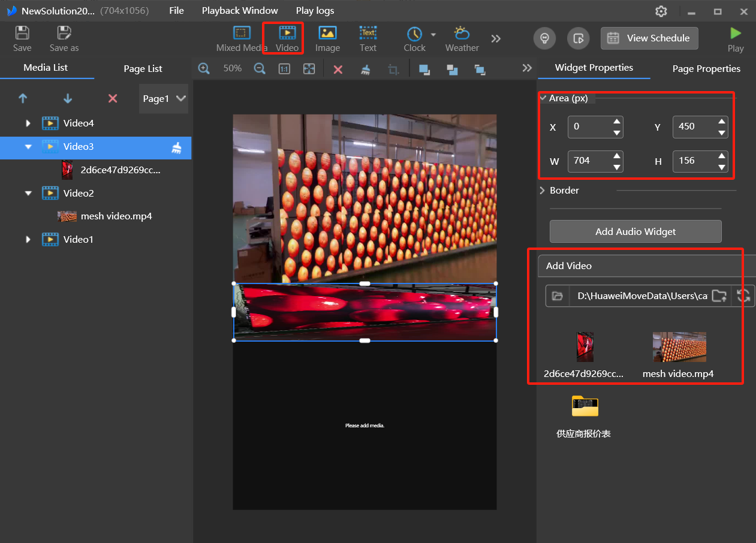
Task: Add a Mixed Media widget
Action: pos(242,38)
